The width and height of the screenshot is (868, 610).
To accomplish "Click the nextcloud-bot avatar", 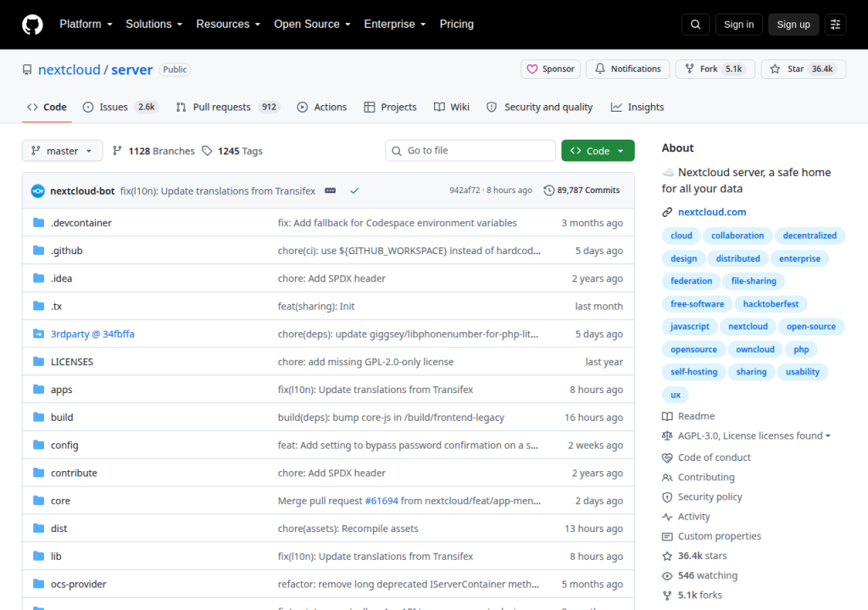I will [37, 191].
